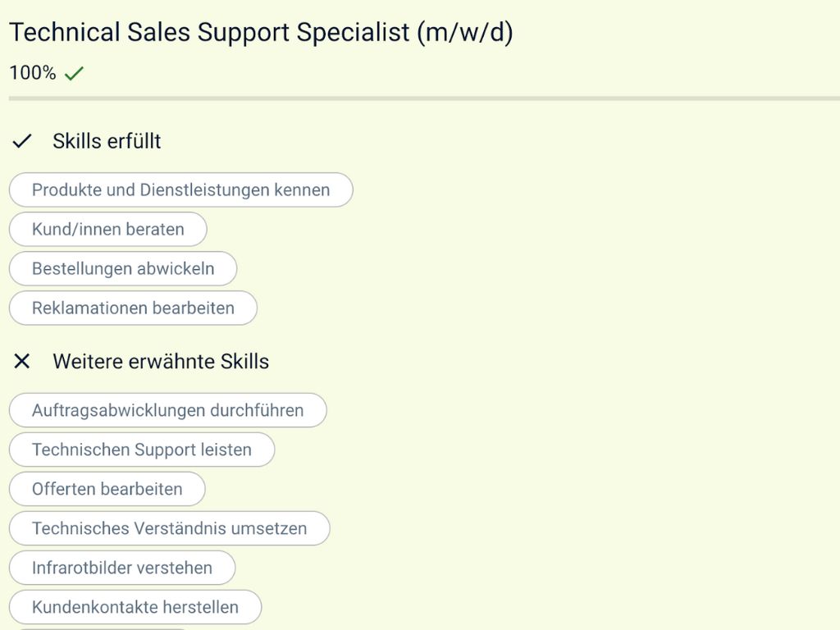Click the (m/w/d) suffix in the title
Screen dimensions: 840x630
tap(464, 33)
